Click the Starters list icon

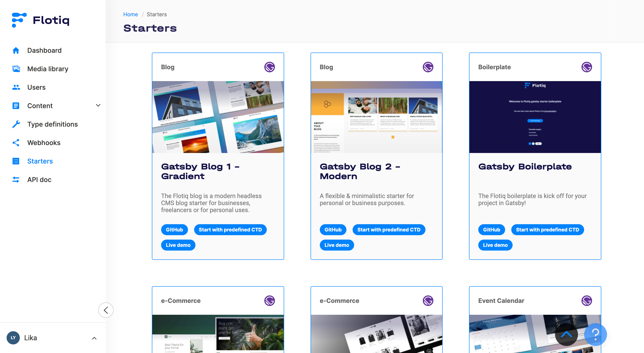point(16,161)
